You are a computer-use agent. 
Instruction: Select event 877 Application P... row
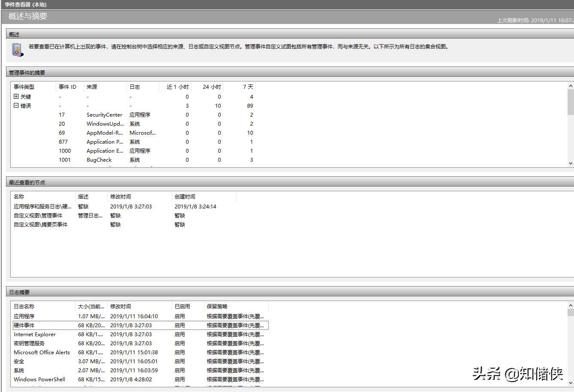point(134,142)
